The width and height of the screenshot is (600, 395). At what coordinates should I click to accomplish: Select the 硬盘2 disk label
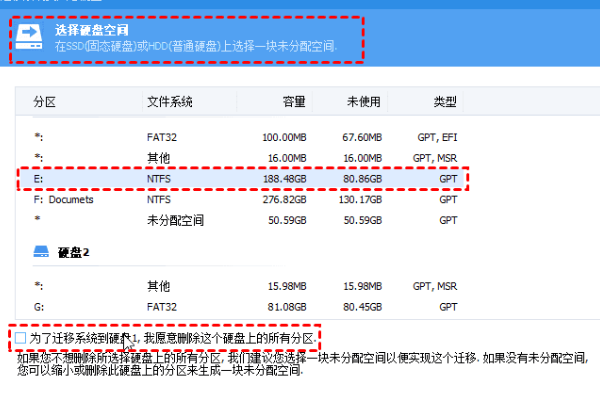[x=73, y=253]
